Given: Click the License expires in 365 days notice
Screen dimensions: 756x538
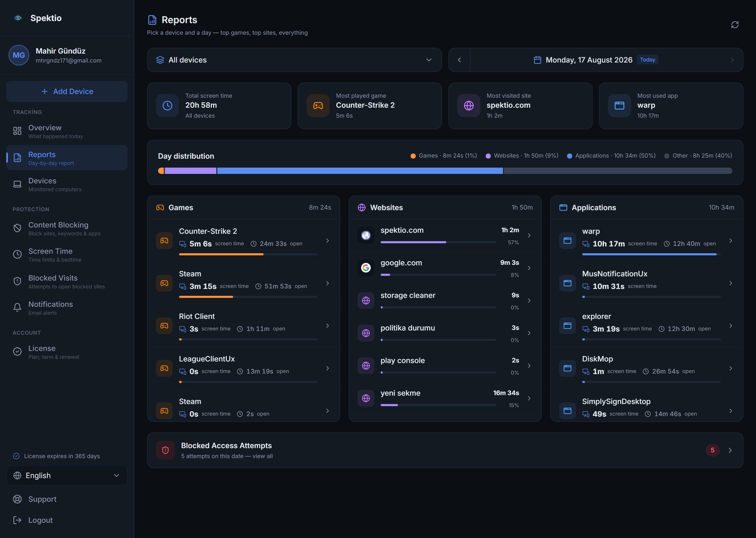Looking at the screenshot, I should (x=56, y=456).
